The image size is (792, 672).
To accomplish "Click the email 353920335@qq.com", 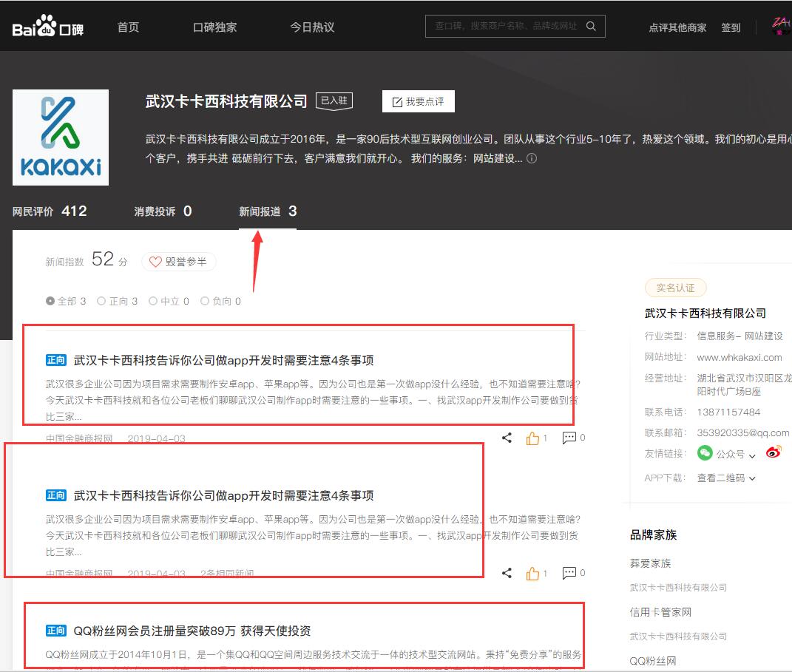I will pos(743,432).
